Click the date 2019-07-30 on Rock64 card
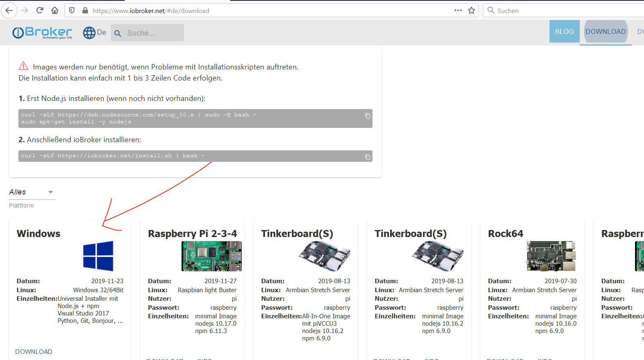This screenshot has width=644, height=360. [x=561, y=281]
